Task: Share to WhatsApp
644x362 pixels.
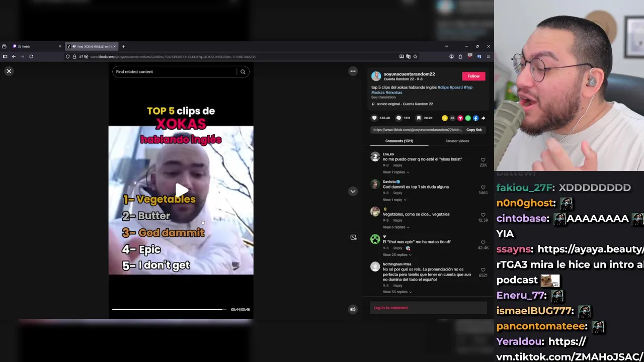Action: (x=468, y=118)
